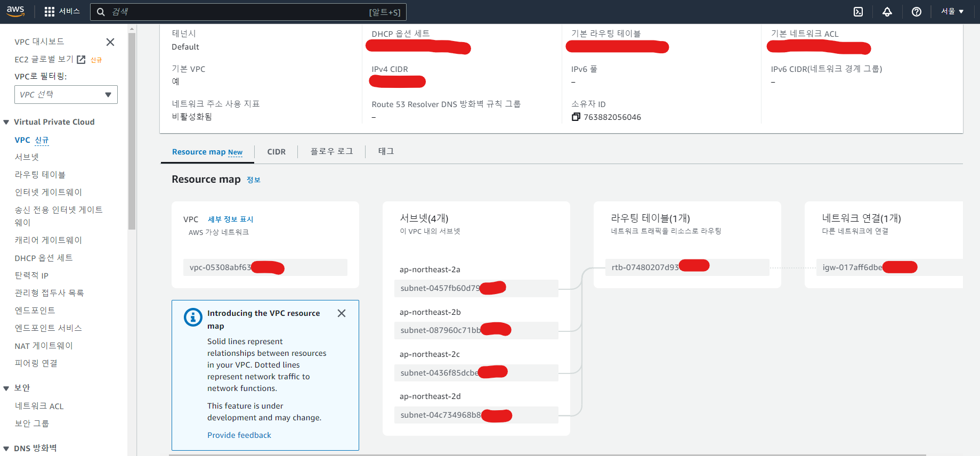This screenshot has height=456, width=980.
Task: Click the Provide feedback link
Action: [239, 435]
